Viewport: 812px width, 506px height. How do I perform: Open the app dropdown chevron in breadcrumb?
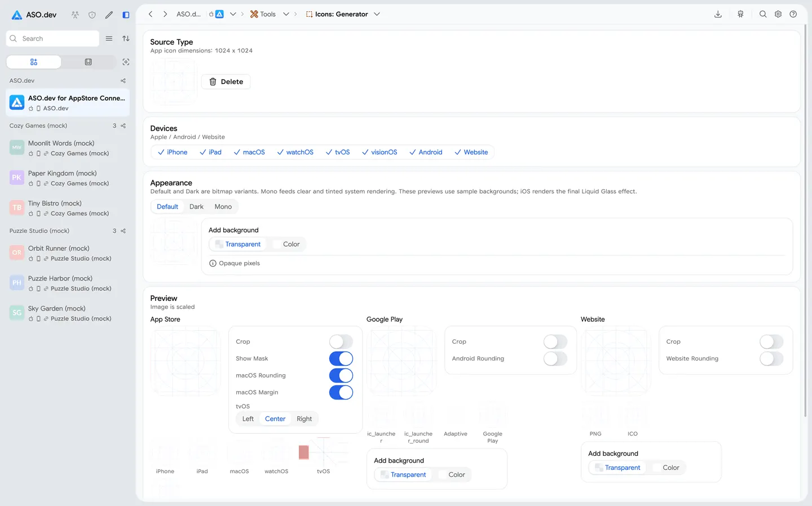click(233, 14)
